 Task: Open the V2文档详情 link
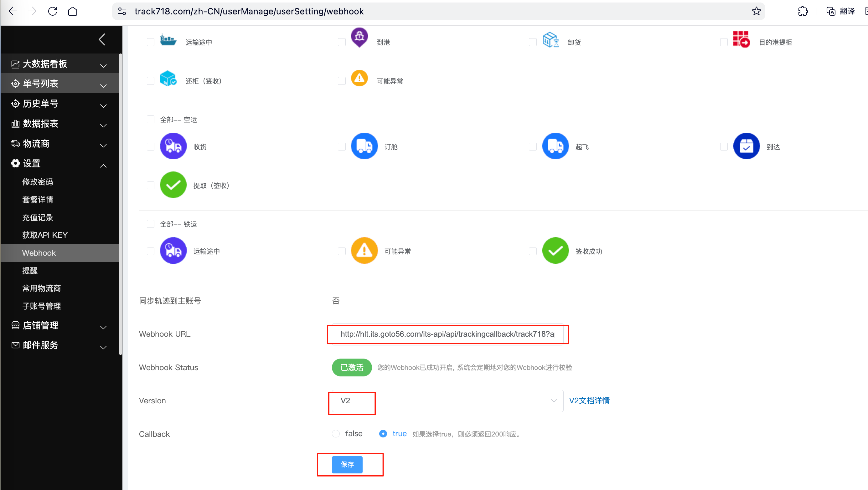pyautogui.click(x=589, y=401)
